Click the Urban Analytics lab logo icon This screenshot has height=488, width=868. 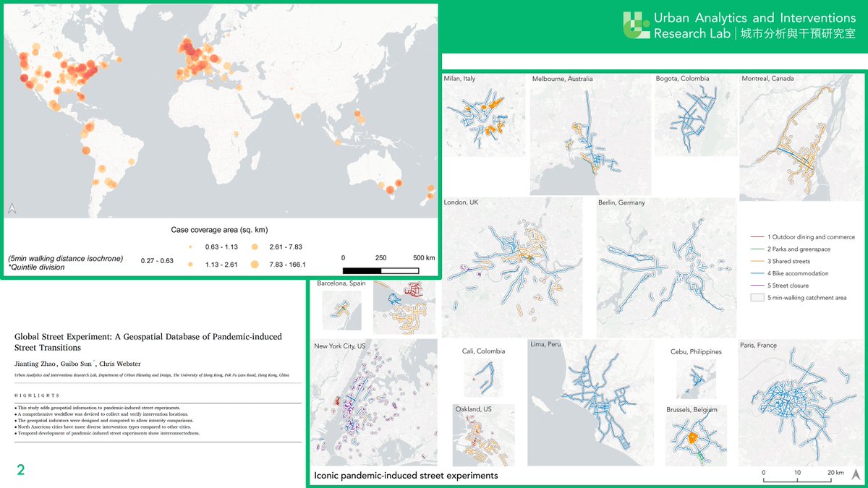pyautogui.click(x=636, y=25)
